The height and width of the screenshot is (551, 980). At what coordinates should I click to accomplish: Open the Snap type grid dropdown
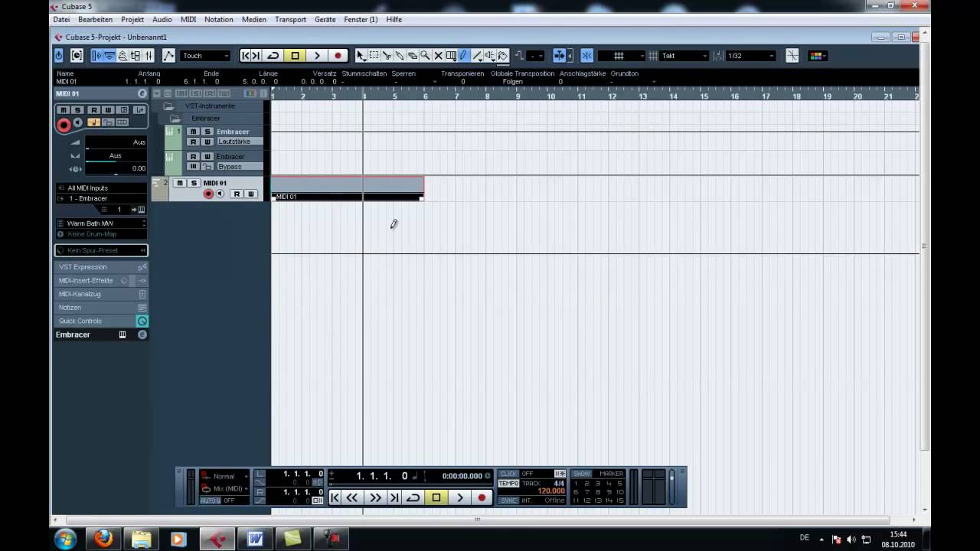pos(621,55)
